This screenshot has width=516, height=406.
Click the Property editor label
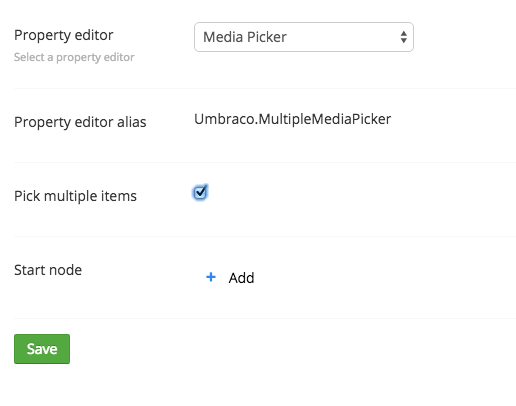(64, 35)
